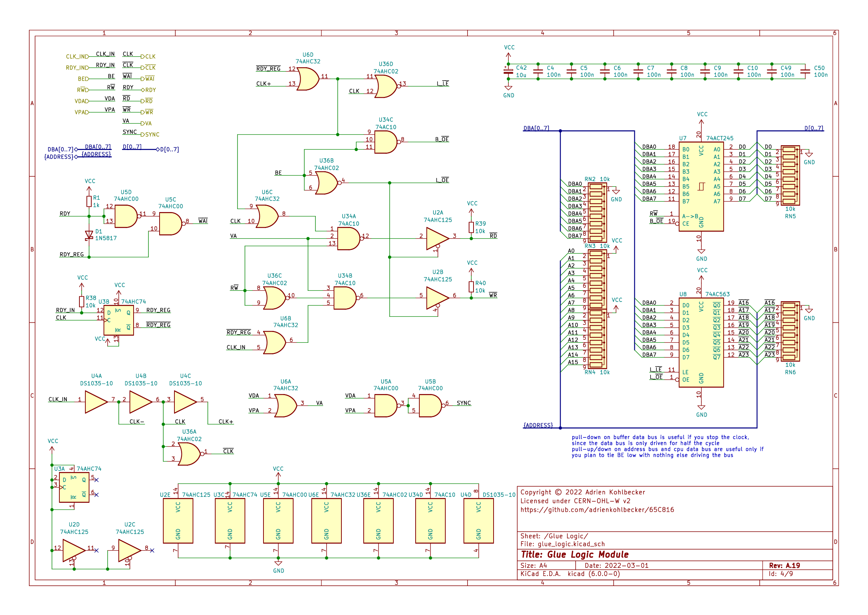
Task: Select the U2E 74AHC125 power unit
Action: [x=178, y=521]
